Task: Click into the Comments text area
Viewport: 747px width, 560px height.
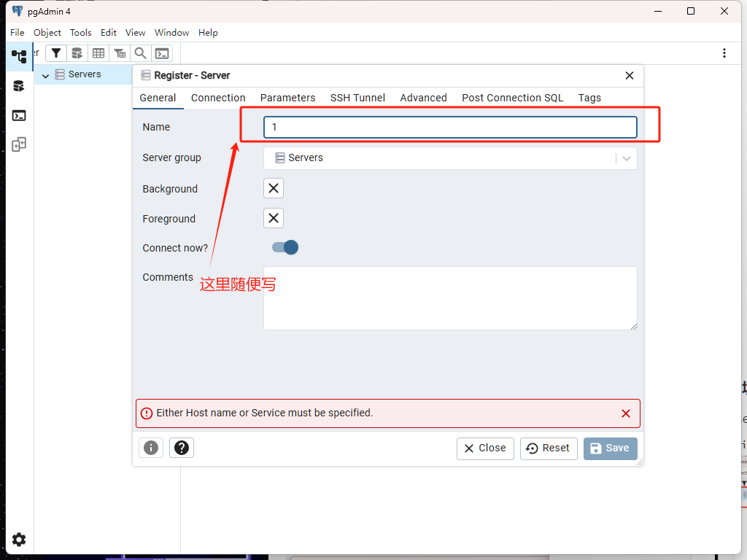Action: (x=449, y=297)
